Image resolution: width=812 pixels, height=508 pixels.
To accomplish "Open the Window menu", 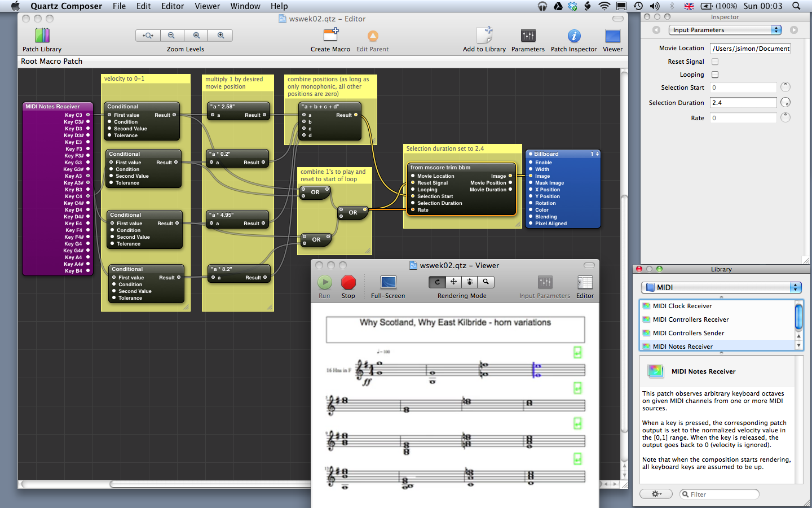I will (245, 6).
